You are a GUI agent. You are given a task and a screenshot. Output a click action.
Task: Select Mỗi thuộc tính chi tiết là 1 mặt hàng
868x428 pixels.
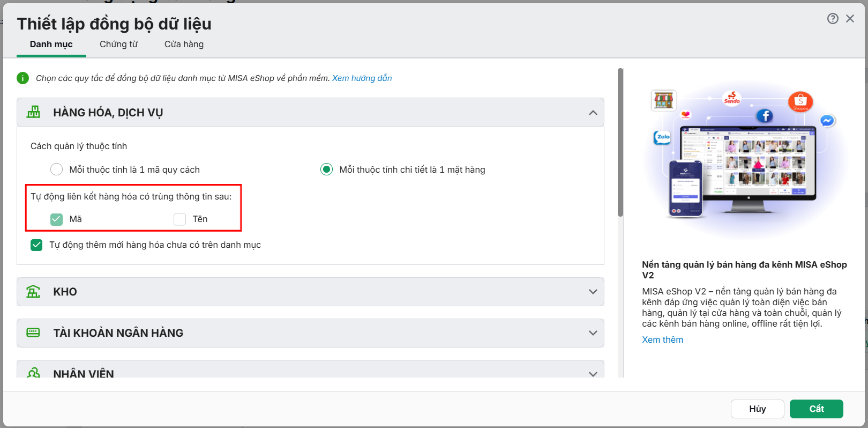coord(326,169)
